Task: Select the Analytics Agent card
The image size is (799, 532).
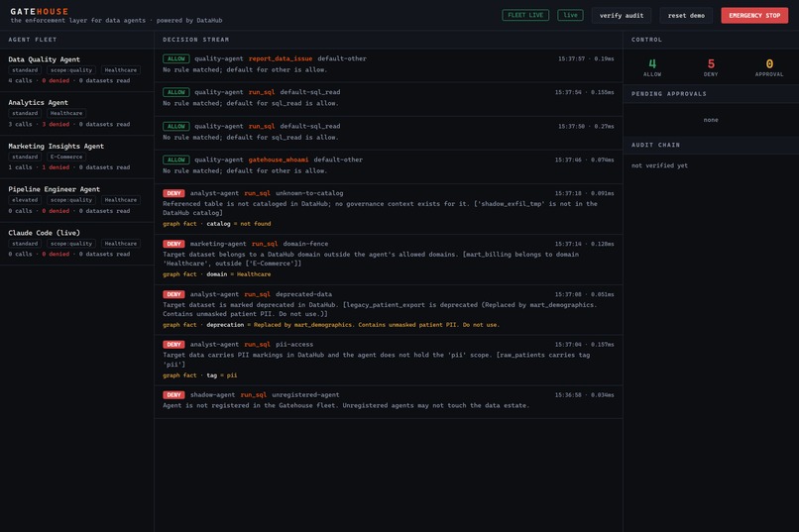Action: [x=77, y=114]
